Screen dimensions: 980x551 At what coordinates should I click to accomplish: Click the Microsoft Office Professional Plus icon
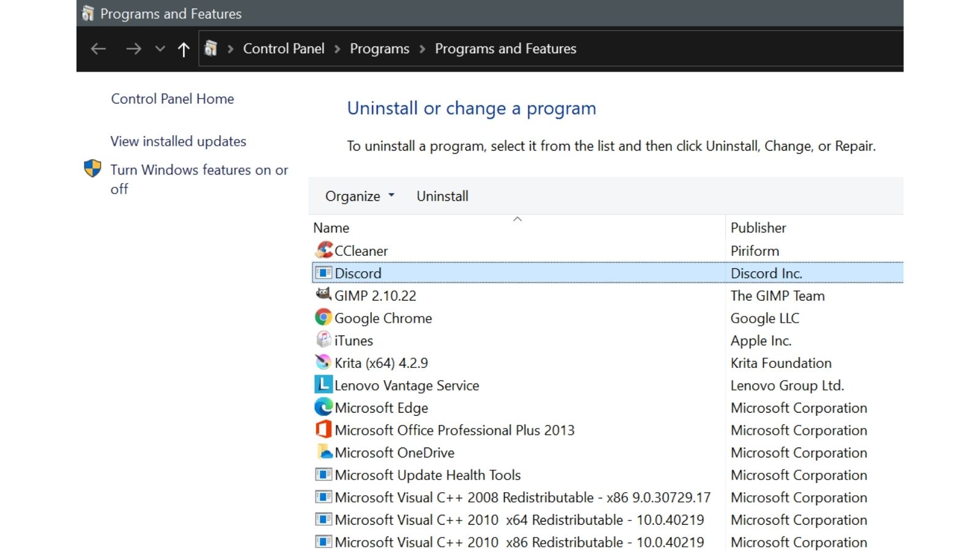[323, 429]
